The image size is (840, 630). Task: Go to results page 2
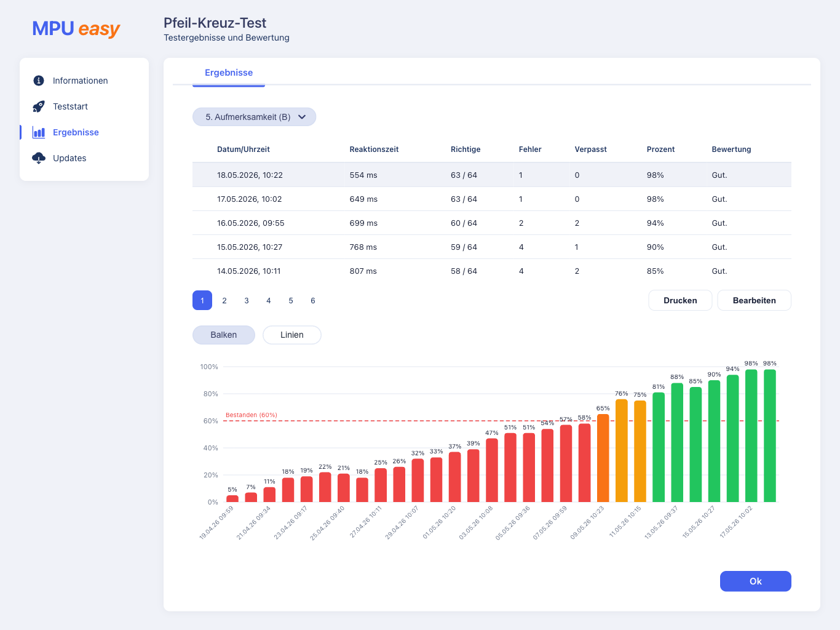224,300
